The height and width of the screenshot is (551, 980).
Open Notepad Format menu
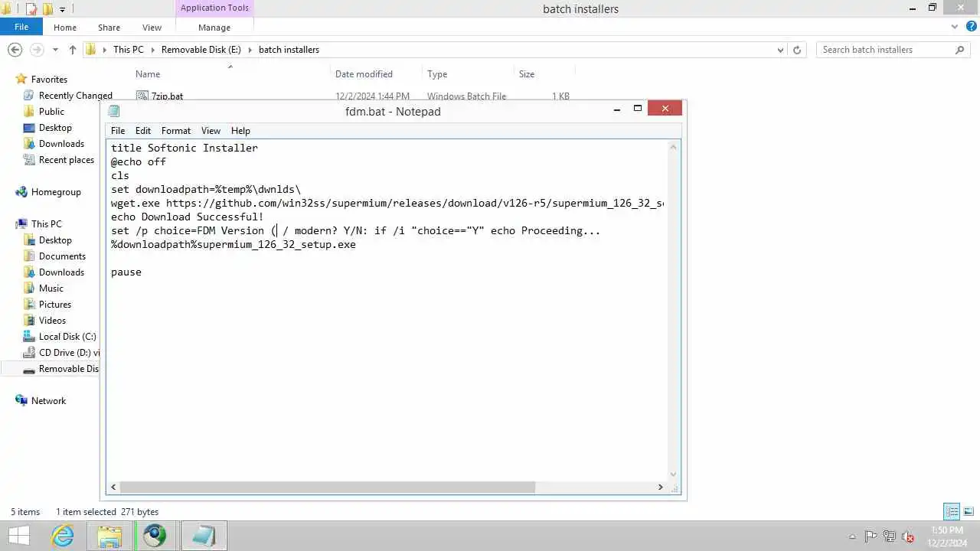(176, 131)
